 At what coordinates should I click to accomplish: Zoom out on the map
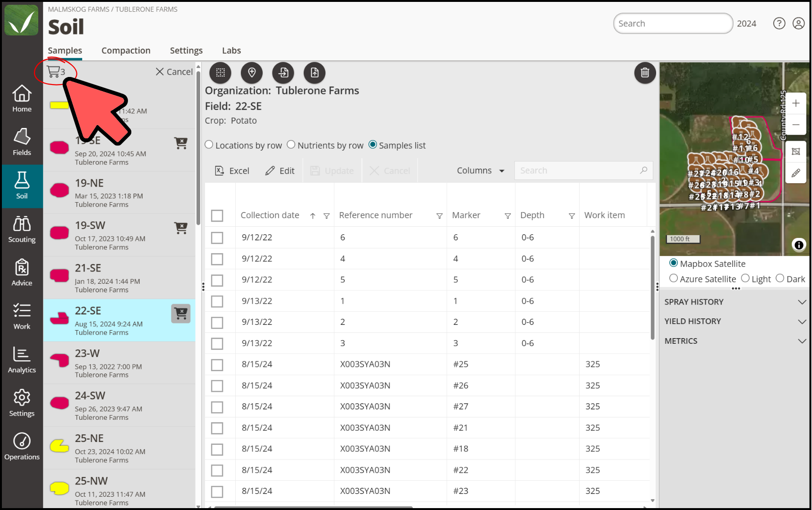point(796,125)
